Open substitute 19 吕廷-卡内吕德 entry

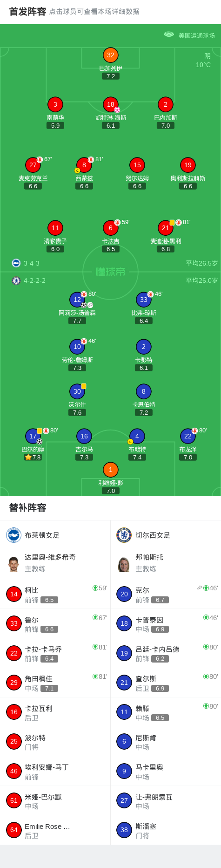pos(166,653)
